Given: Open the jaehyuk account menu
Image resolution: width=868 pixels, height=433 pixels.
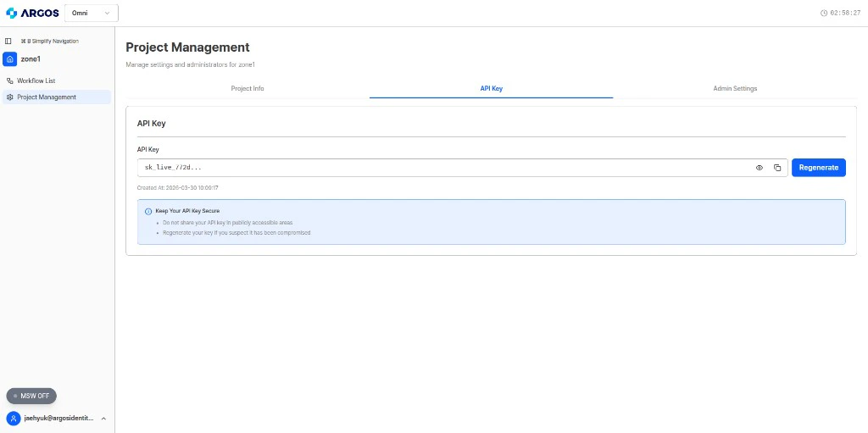Looking at the screenshot, I should pos(57,419).
